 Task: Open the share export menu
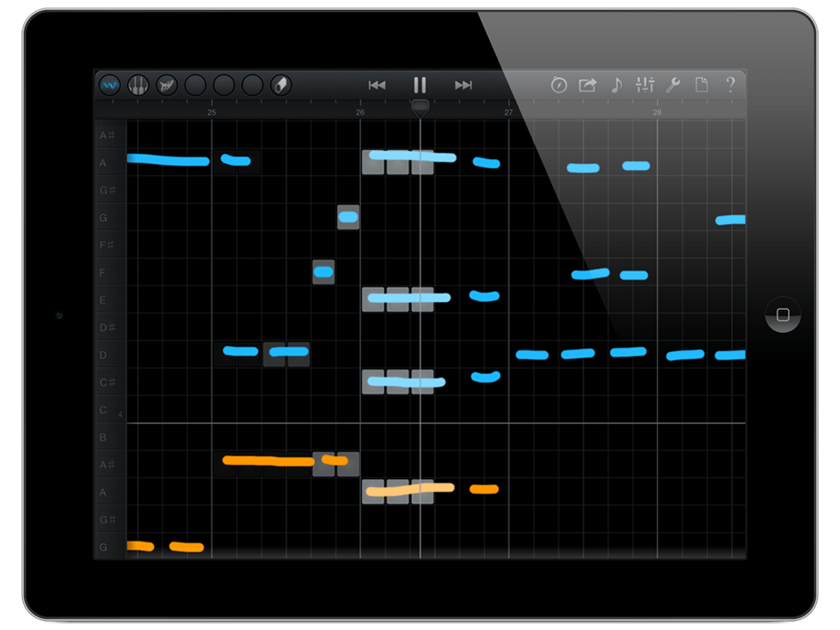(x=587, y=84)
